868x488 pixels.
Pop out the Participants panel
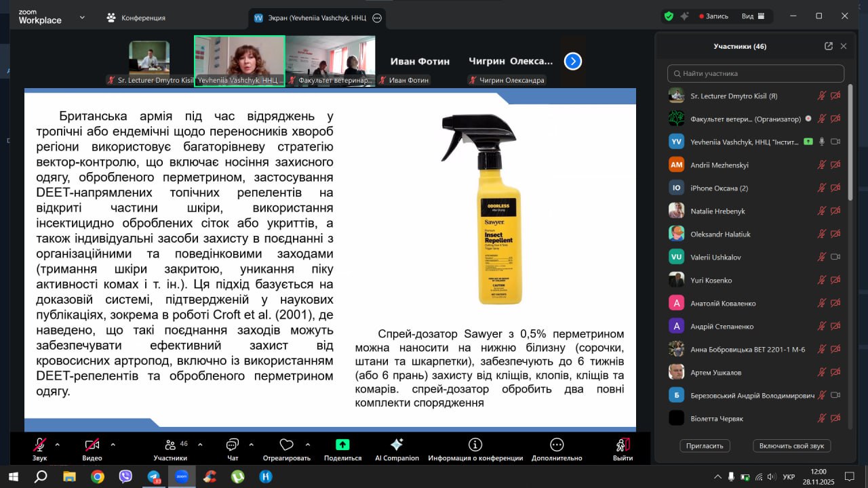click(x=828, y=46)
